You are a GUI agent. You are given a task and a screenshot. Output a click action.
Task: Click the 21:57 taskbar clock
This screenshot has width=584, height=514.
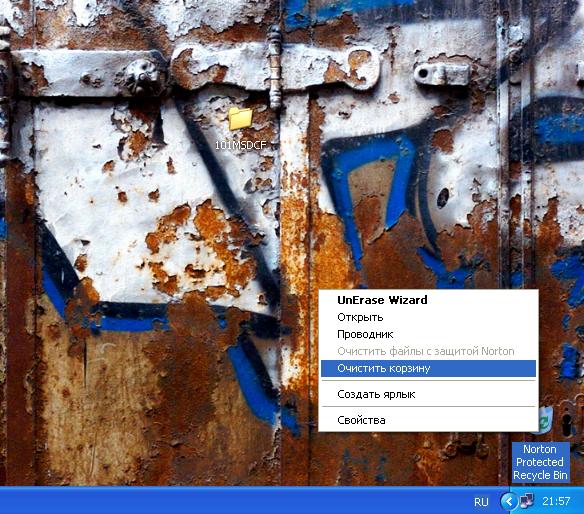556,501
